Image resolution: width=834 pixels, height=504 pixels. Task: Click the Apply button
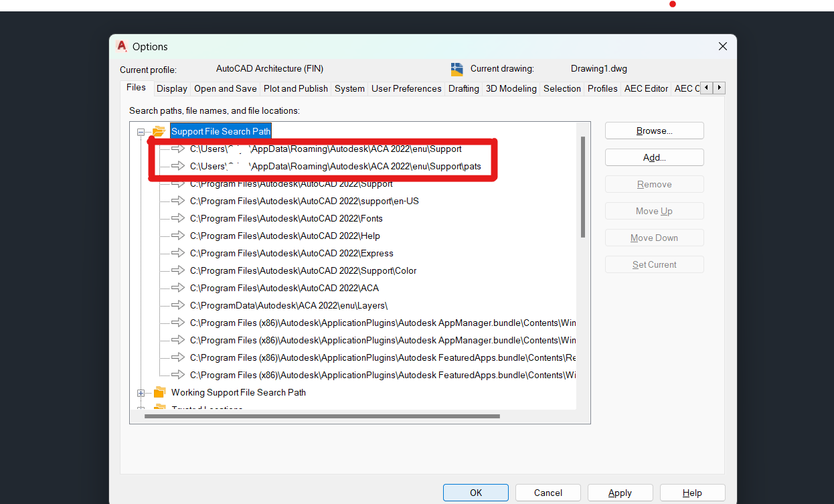tap(620, 493)
